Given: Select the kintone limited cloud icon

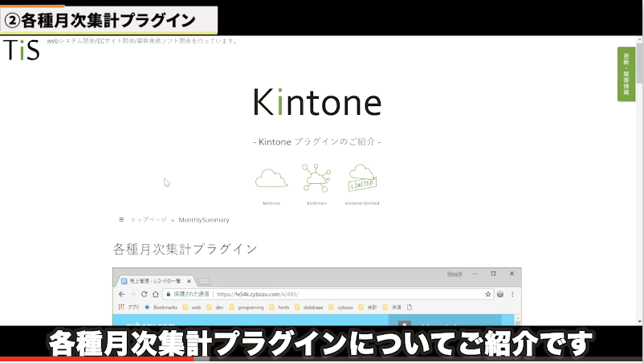Looking at the screenshot, I should coord(362,178).
